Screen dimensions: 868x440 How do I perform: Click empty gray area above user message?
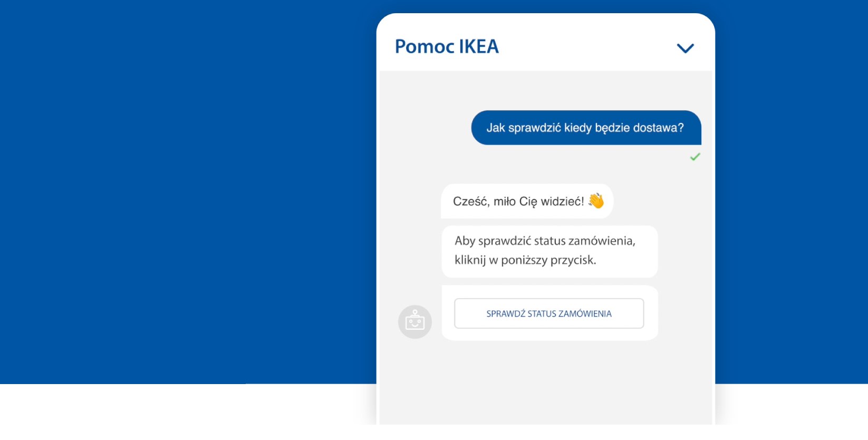pyautogui.click(x=546, y=90)
